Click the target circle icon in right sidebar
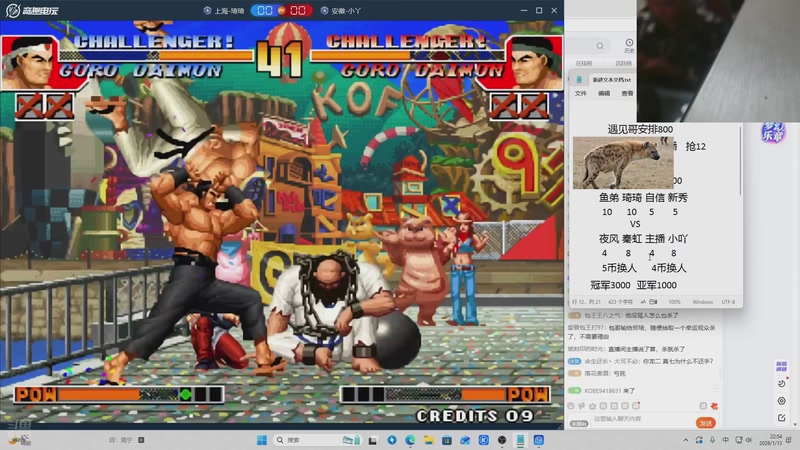 click(782, 401)
